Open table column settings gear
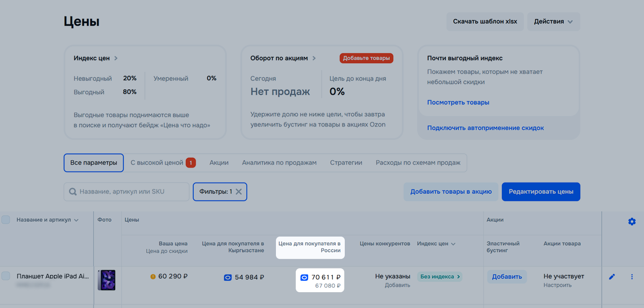This screenshot has width=644, height=308. point(632,222)
